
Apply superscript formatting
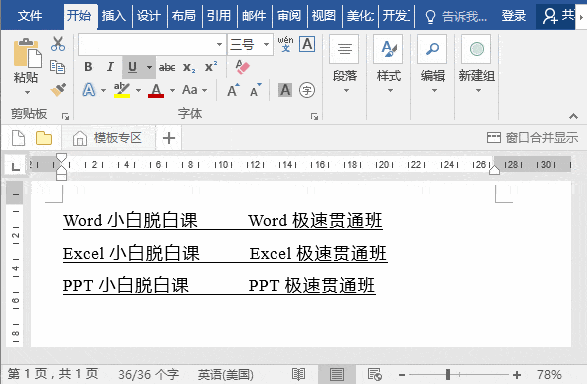(x=211, y=67)
